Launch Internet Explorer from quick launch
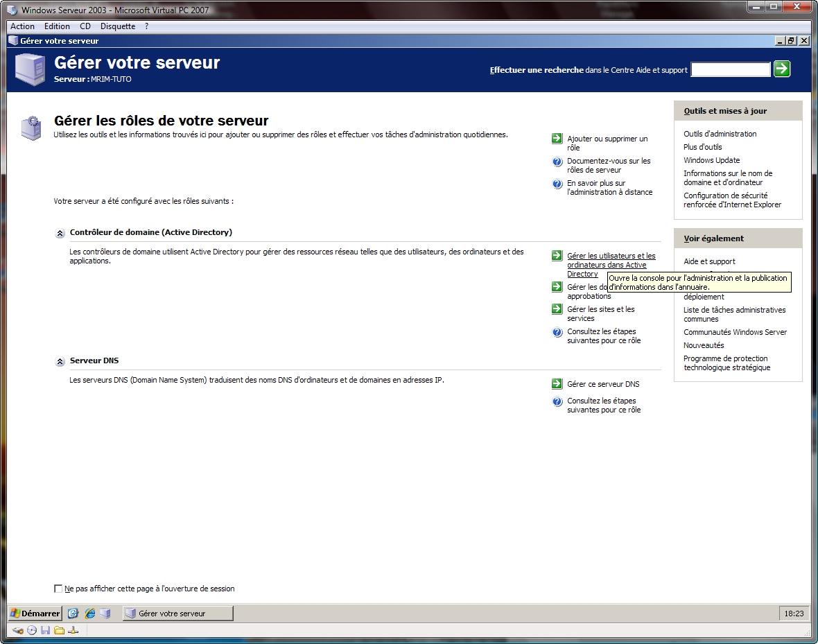This screenshot has width=818, height=644. [x=89, y=613]
